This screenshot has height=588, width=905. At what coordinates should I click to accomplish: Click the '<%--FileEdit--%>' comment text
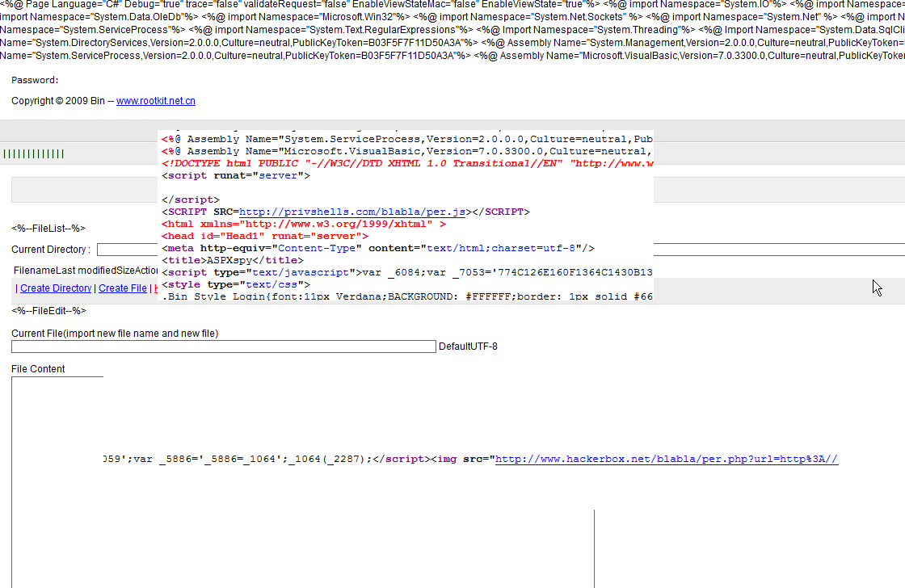point(49,310)
